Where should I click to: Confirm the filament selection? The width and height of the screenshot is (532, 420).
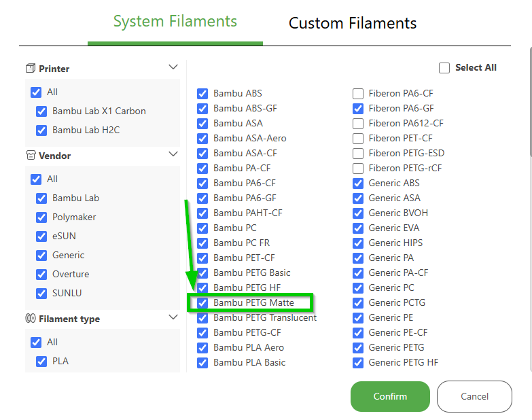[x=390, y=396]
